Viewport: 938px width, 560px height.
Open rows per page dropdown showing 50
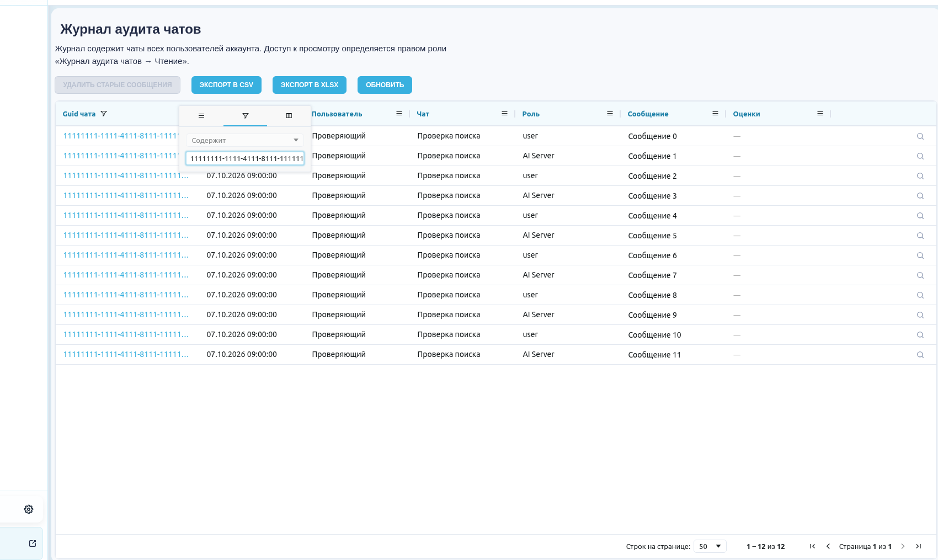coord(710,546)
